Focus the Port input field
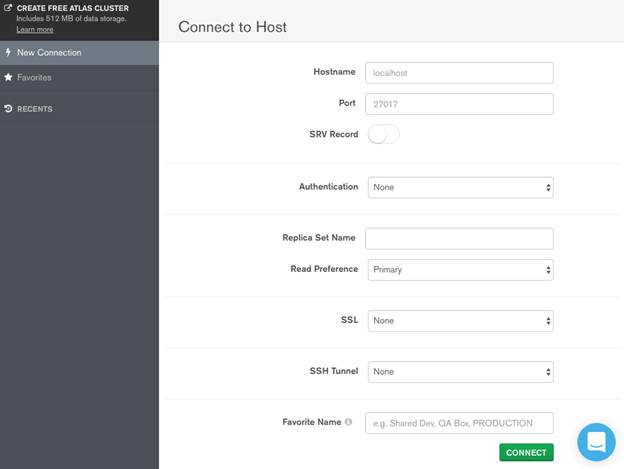 tap(460, 104)
